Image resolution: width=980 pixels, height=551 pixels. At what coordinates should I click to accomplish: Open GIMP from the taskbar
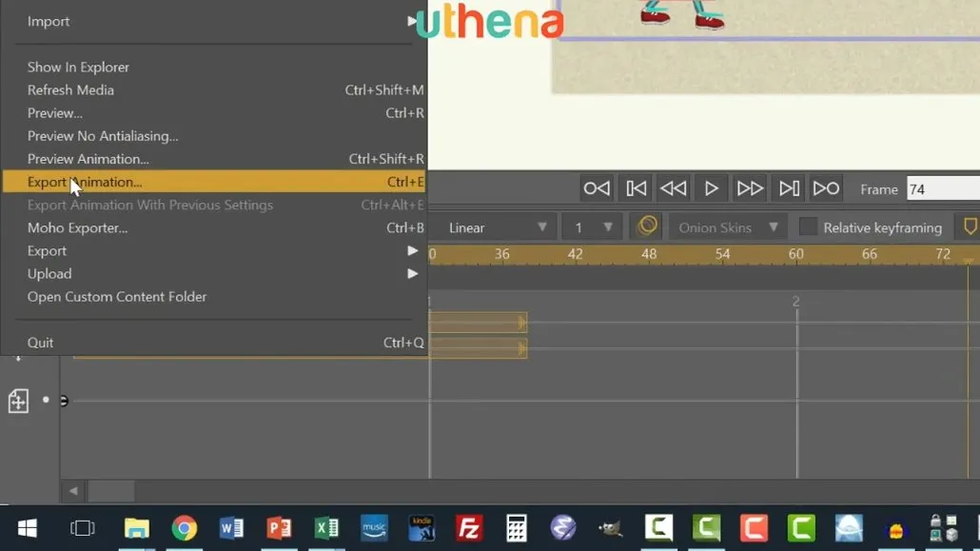point(610,529)
